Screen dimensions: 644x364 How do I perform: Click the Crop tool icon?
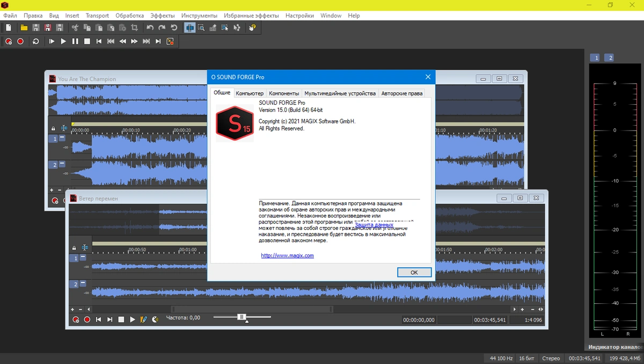coord(135,27)
